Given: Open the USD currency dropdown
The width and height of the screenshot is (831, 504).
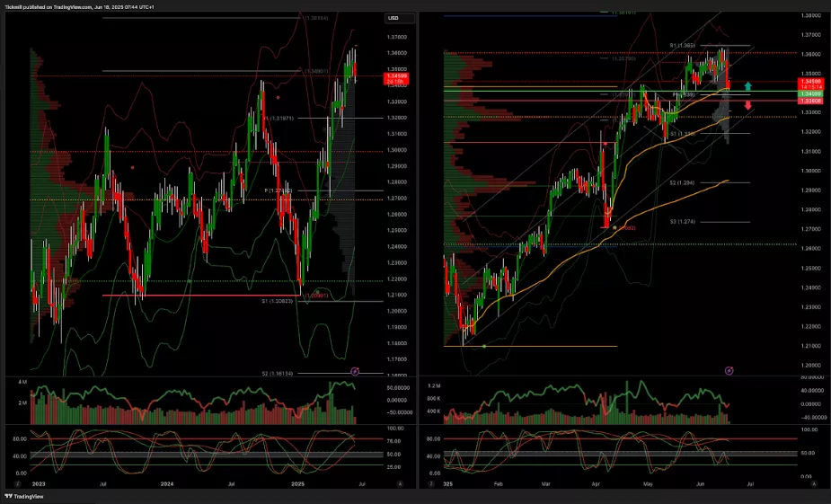Looking at the screenshot, I should click(x=399, y=18).
